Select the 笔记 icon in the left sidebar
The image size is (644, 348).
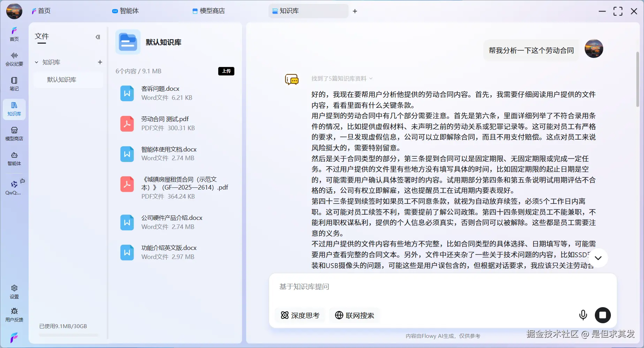14,84
